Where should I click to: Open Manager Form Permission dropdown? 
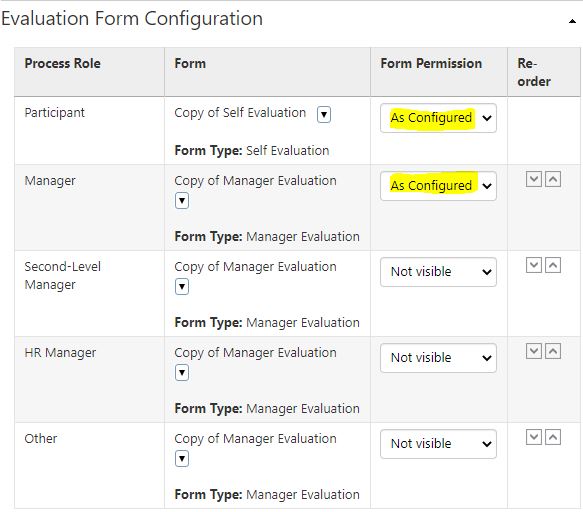point(438,186)
